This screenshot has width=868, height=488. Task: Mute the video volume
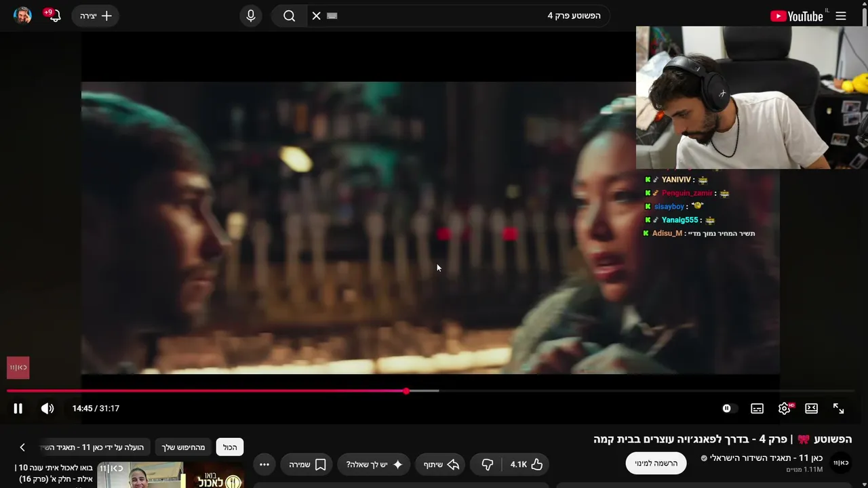tap(47, 408)
